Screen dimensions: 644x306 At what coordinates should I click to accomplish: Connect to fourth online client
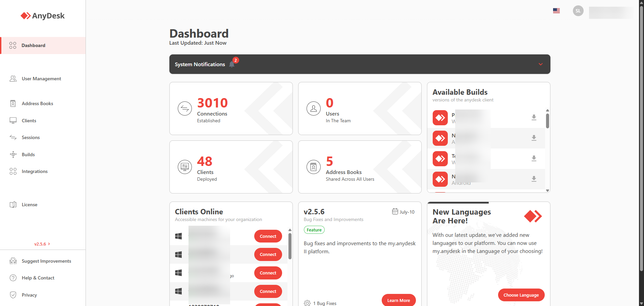[268, 291]
